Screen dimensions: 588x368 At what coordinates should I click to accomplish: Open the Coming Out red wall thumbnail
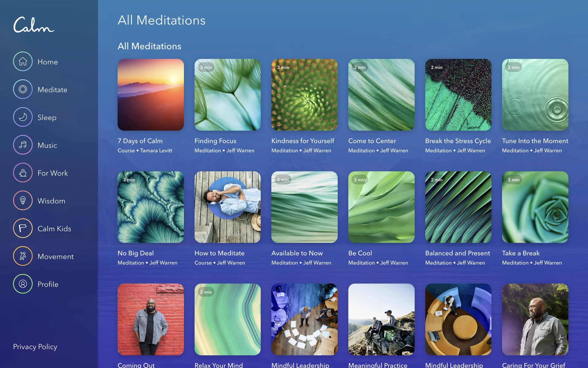point(151,319)
